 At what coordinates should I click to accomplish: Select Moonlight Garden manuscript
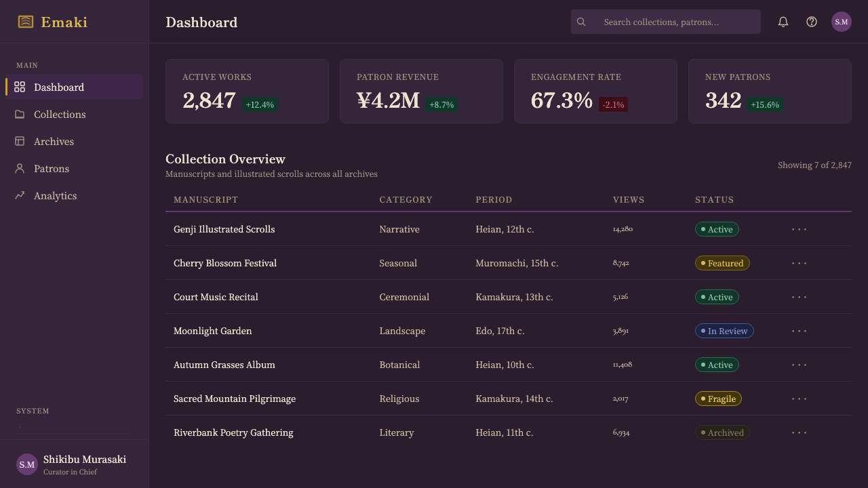(213, 331)
